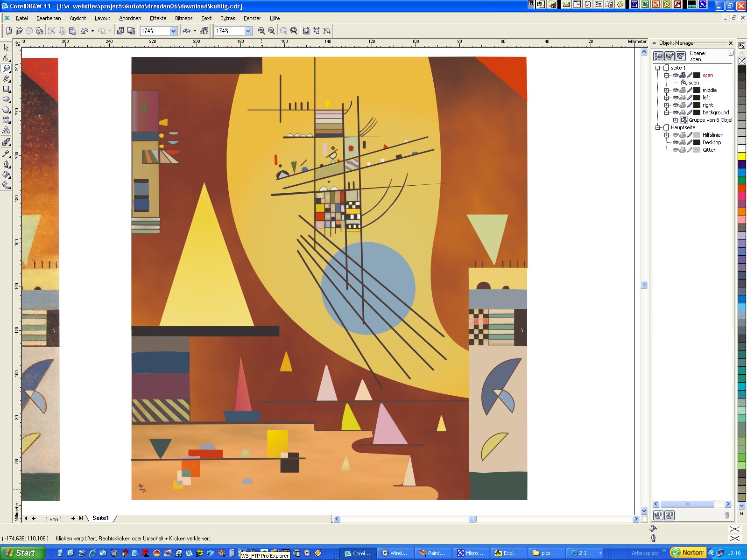Toggle printing for the middle layer
Image resolution: width=747 pixels, height=560 pixels.
click(683, 90)
